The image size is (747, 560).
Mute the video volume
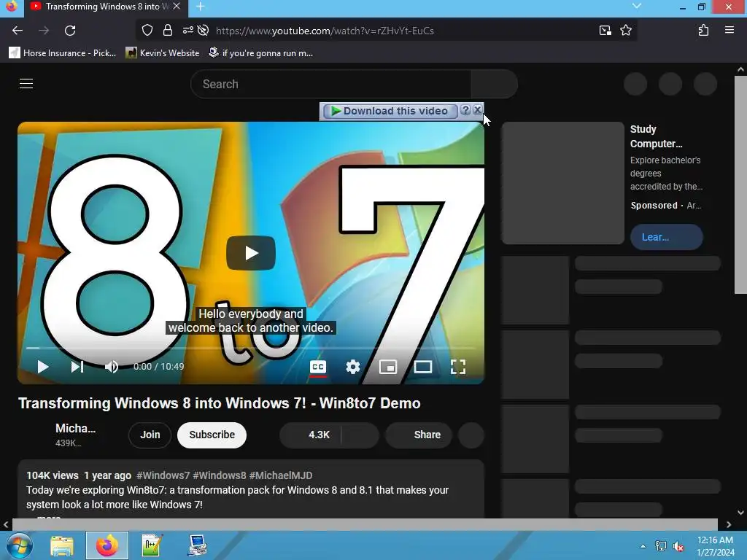[112, 367]
